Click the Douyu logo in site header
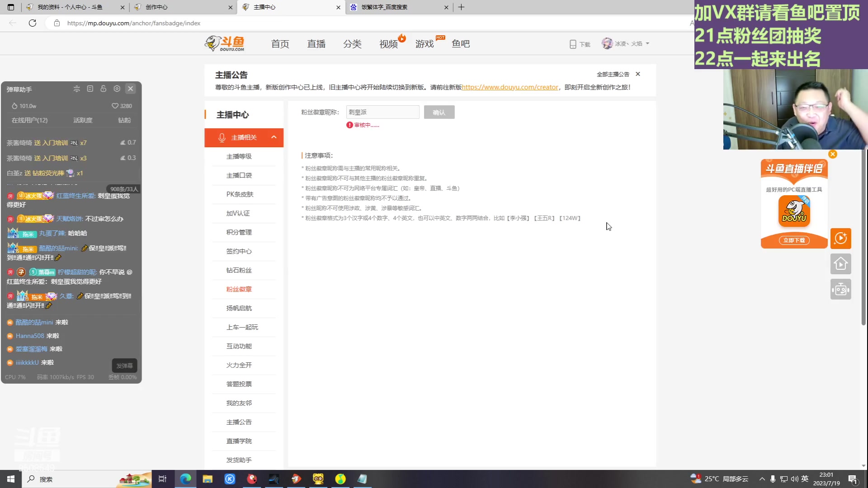868x488 pixels. click(x=225, y=44)
